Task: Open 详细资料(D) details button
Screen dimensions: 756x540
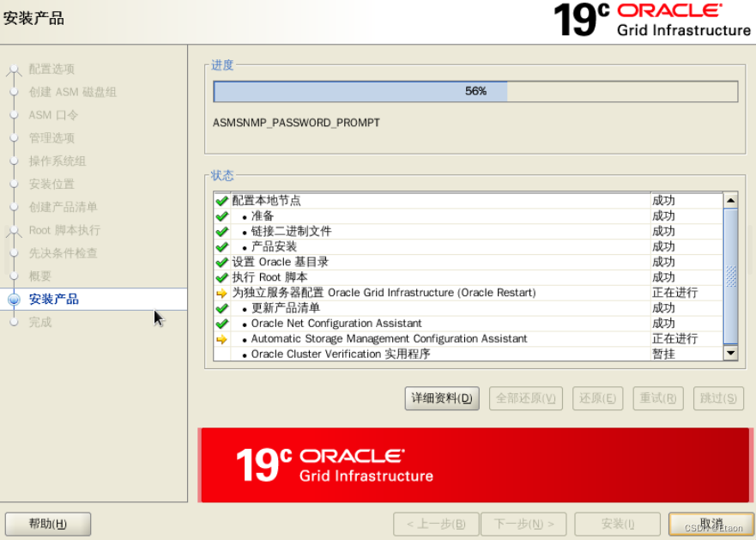Action: (442, 398)
